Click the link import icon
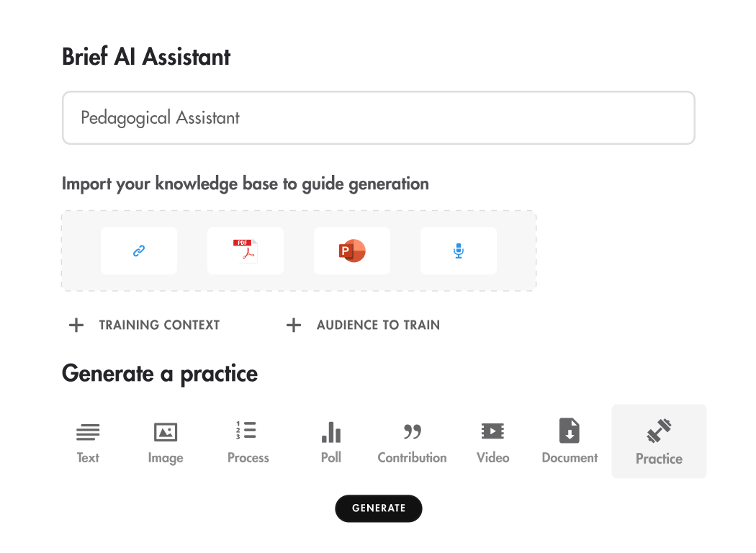Viewport: 756px width, 553px height. 139,251
